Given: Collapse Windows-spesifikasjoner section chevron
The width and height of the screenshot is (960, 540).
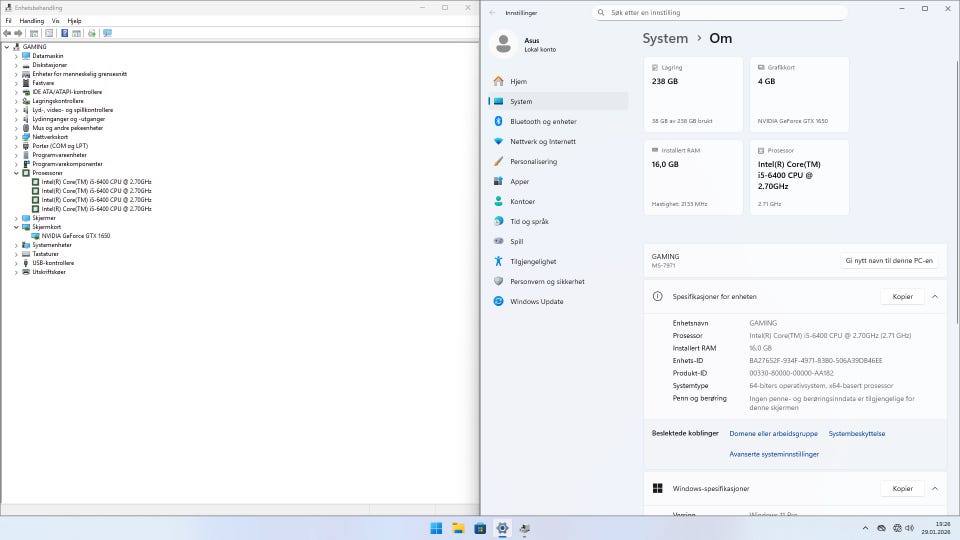Looking at the screenshot, I should coord(935,489).
